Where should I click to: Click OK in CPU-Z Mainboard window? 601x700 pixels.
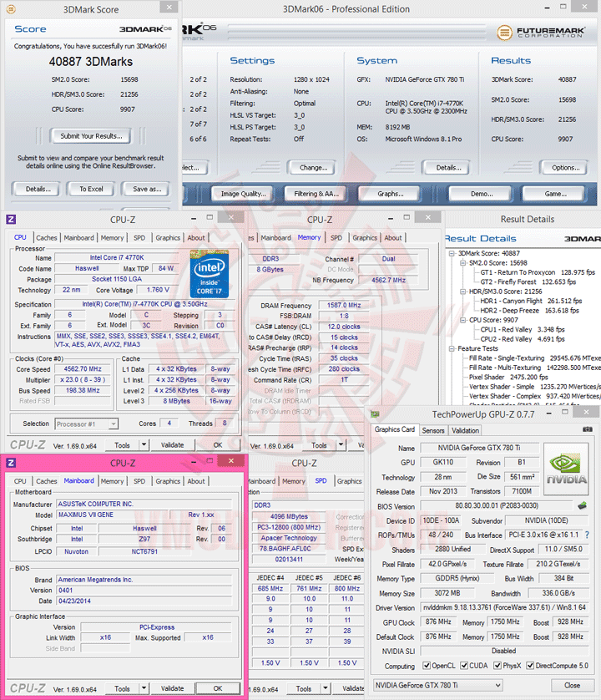[x=217, y=688]
